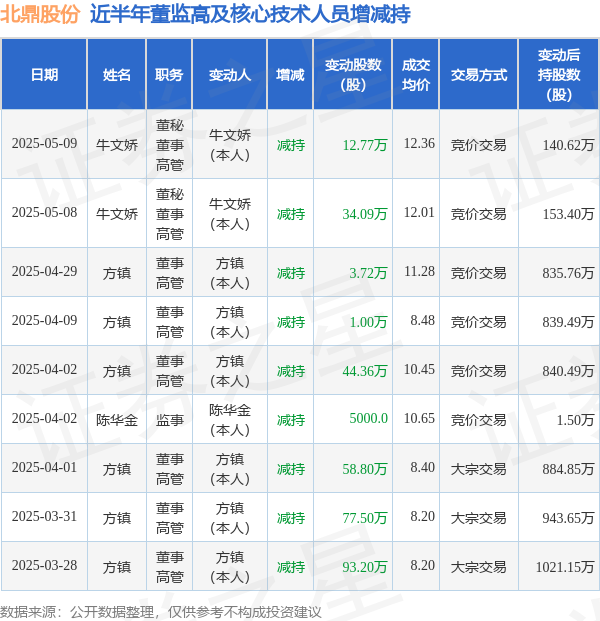The width and height of the screenshot is (600, 621).
Task: Click the share change value 34.09万
Action: click(x=365, y=214)
